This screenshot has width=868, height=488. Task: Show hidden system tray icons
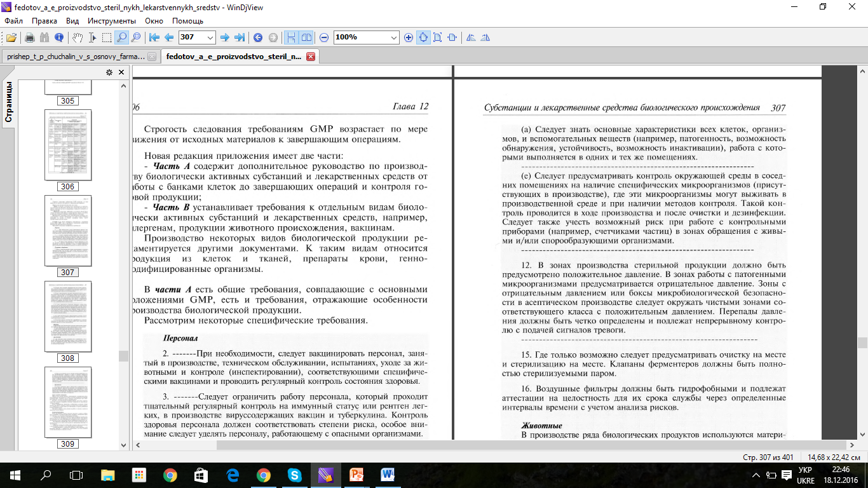pos(756,475)
